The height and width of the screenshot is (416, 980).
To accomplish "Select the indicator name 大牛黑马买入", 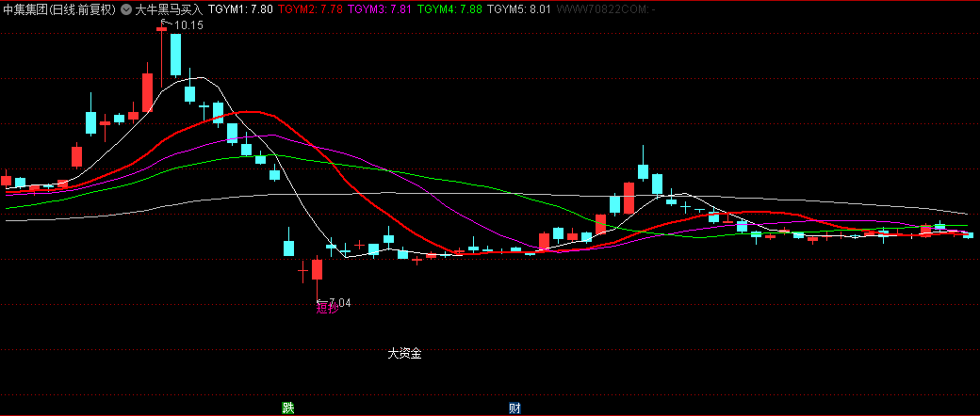I will point(169,10).
